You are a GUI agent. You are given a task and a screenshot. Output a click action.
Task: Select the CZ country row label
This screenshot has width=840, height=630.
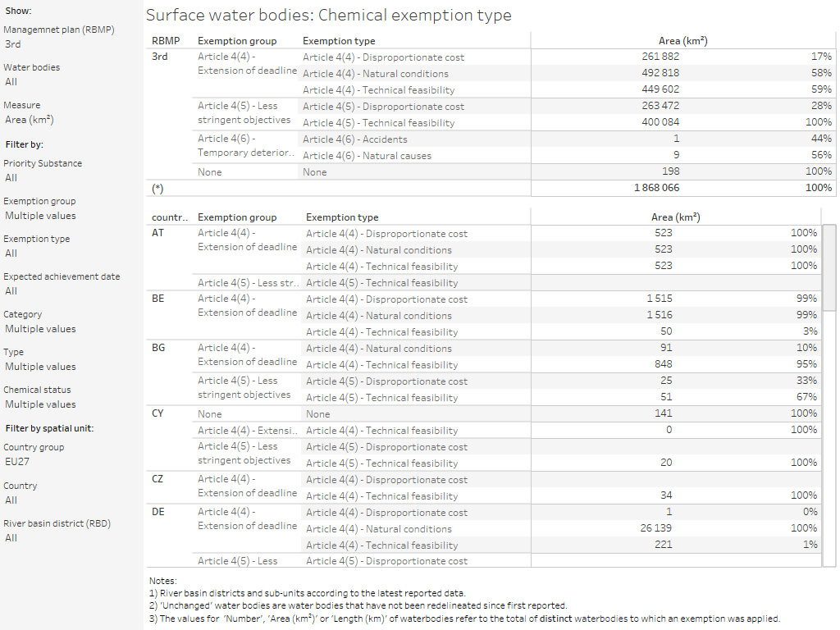(157, 479)
